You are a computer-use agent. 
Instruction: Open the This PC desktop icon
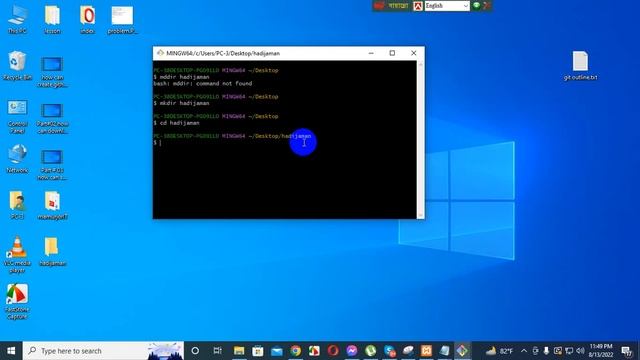coord(17,19)
